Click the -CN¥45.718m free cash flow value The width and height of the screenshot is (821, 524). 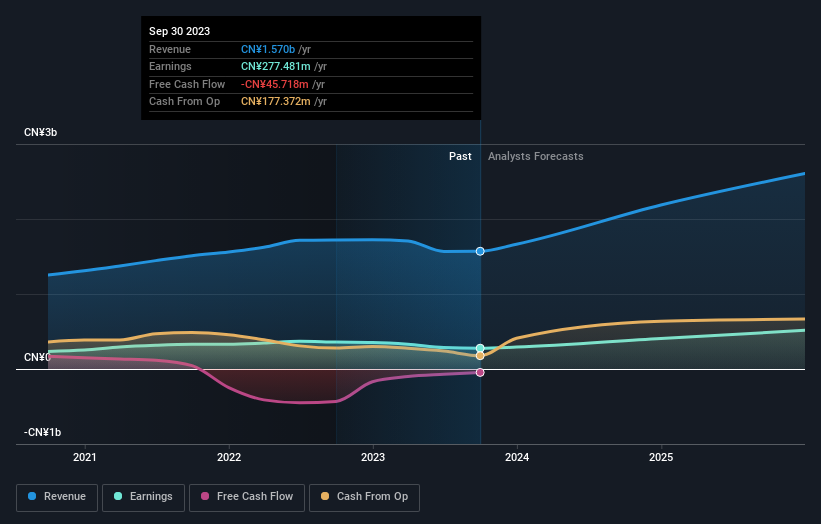(x=275, y=84)
